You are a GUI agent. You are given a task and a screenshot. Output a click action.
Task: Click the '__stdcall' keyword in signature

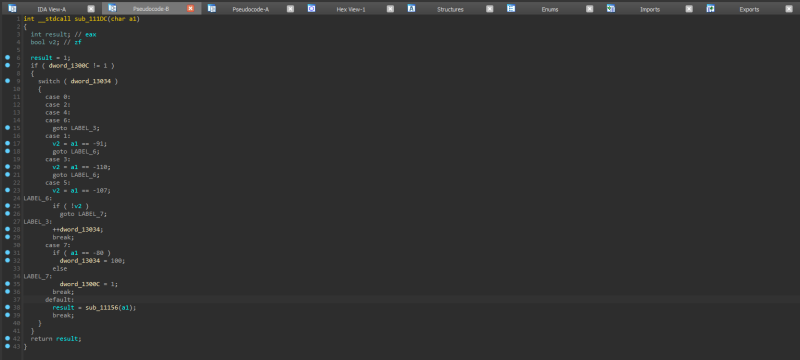coord(54,19)
